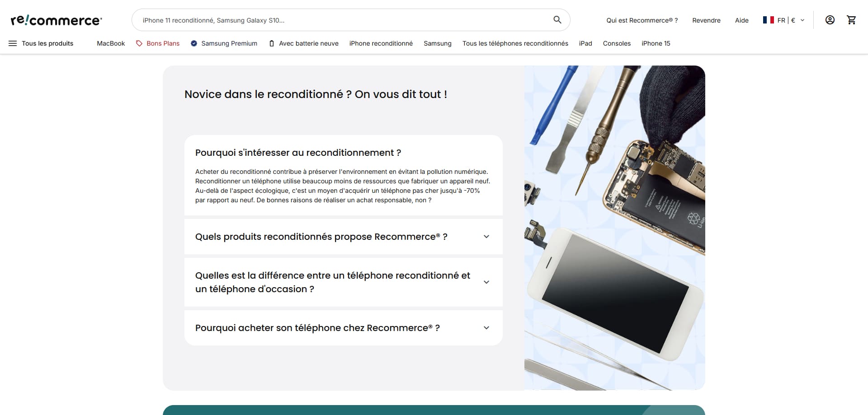Click the hamburger menu icon
This screenshot has width=868, height=415.
(x=13, y=43)
